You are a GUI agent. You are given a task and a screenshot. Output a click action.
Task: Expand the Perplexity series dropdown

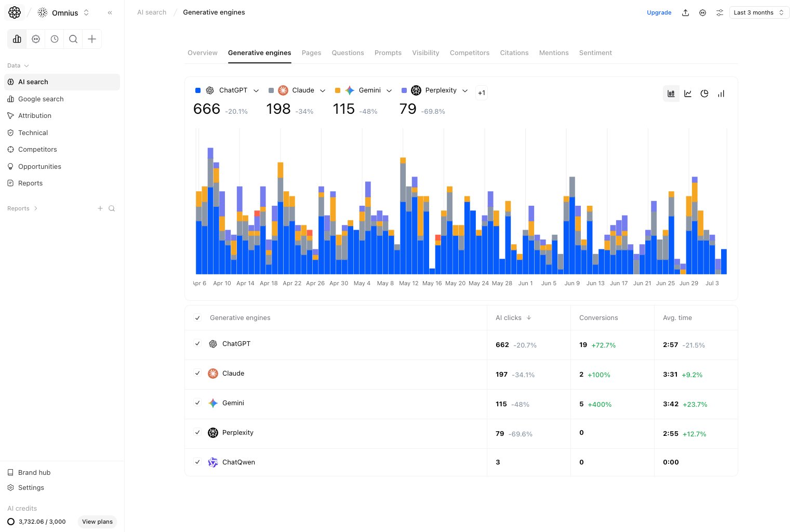coord(465,90)
